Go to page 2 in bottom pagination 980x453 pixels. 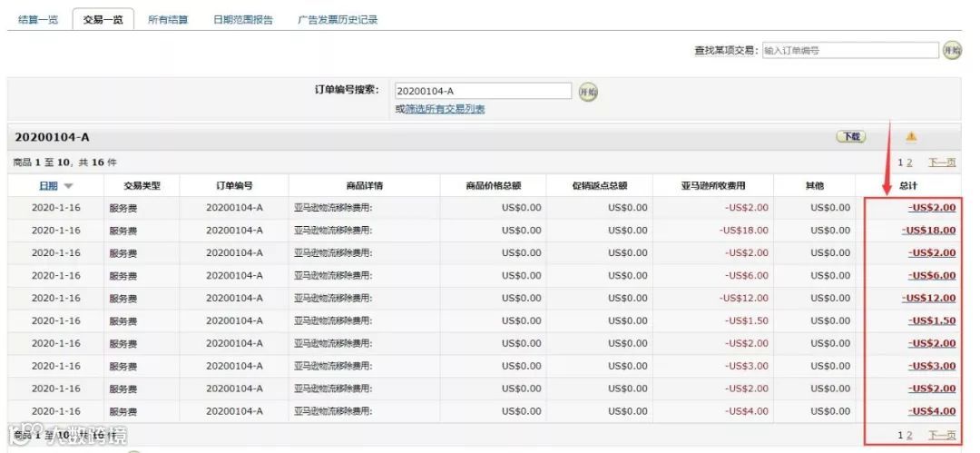pyautogui.click(x=909, y=435)
